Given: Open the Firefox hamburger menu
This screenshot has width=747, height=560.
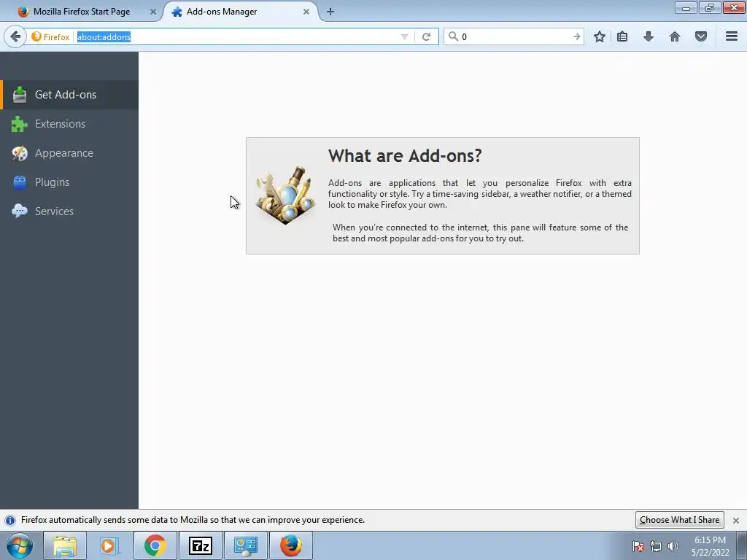Looking at the screenshot, I should coord(732,36).
